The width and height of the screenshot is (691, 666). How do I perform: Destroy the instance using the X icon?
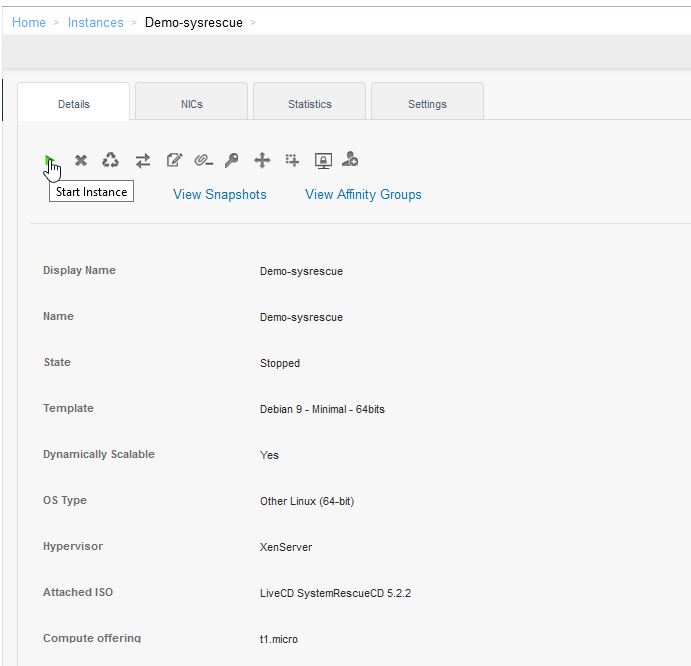(x=81, y=160)
